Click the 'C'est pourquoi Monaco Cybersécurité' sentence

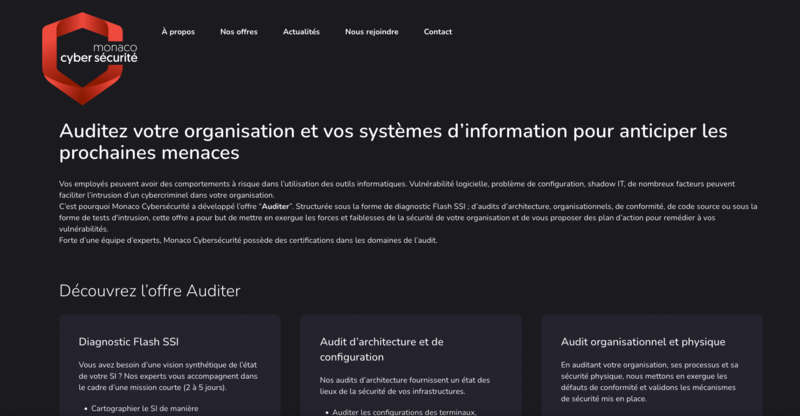click(x=150, y=204)
